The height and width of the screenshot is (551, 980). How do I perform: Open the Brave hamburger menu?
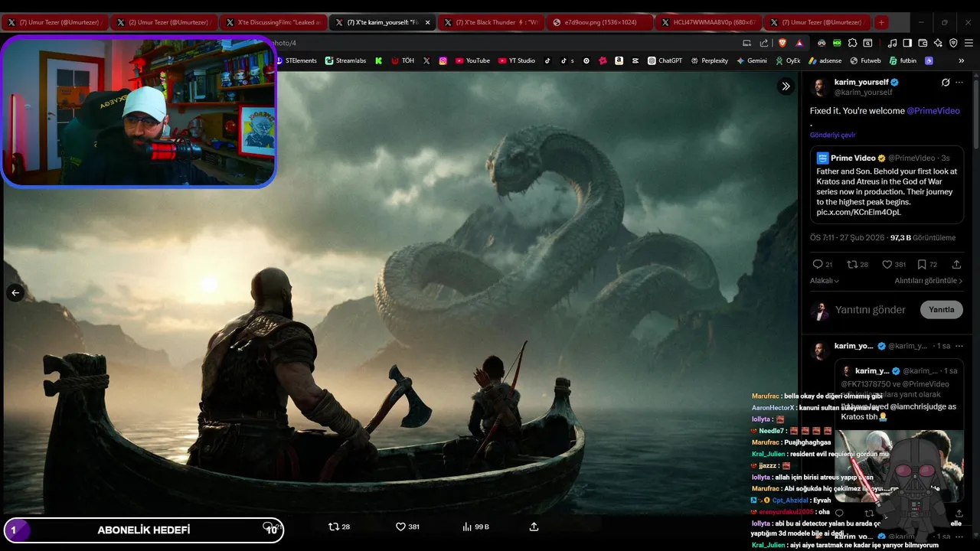[969, 43]
